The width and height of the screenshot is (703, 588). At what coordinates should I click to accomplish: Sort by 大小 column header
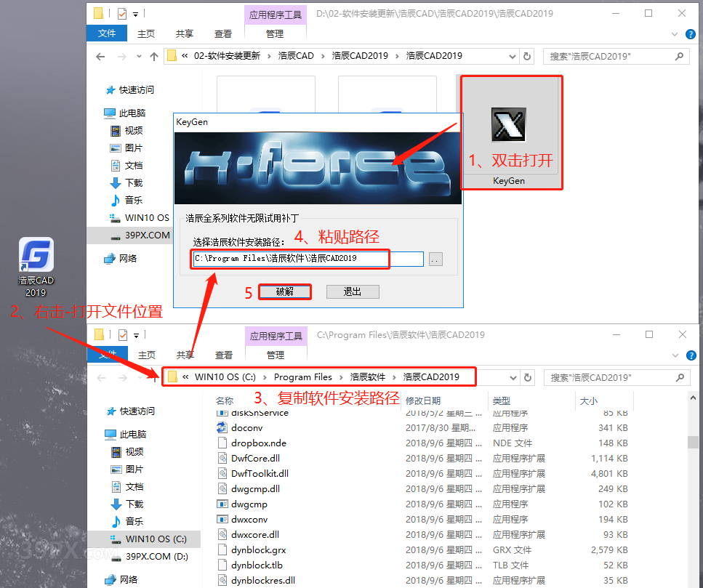point(589,400)
